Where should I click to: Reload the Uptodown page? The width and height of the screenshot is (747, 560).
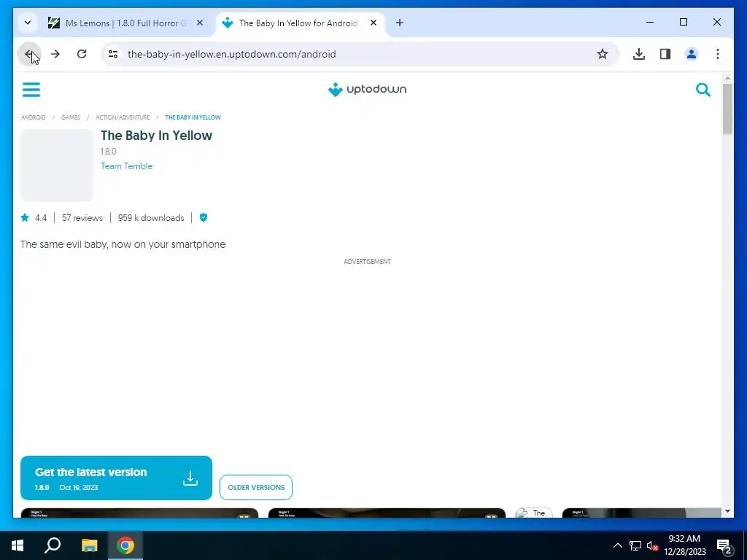[82, 54]
